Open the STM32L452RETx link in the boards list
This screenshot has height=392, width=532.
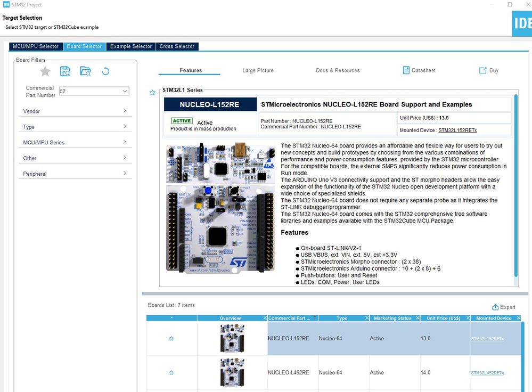point(487,373)
